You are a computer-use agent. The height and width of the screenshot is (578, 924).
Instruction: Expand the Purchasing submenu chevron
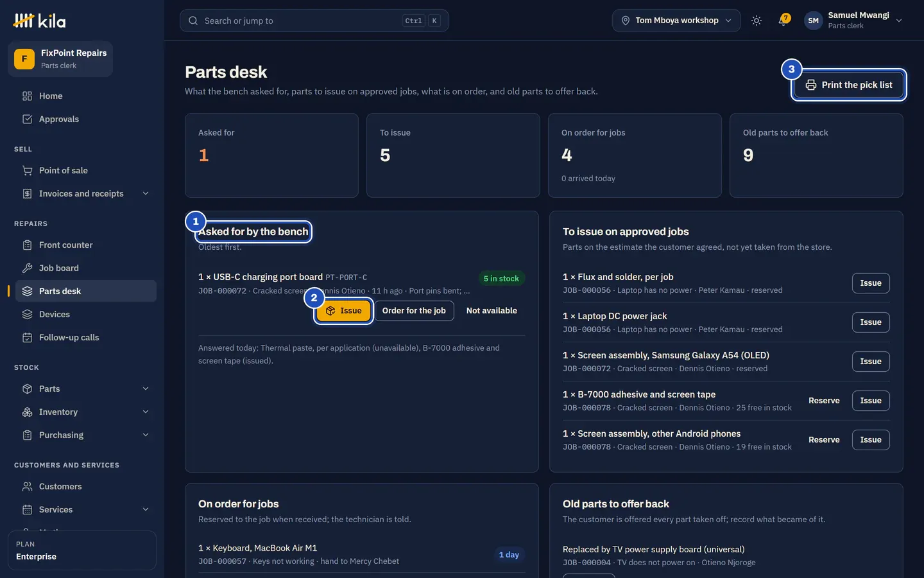(x=146, y=435)
